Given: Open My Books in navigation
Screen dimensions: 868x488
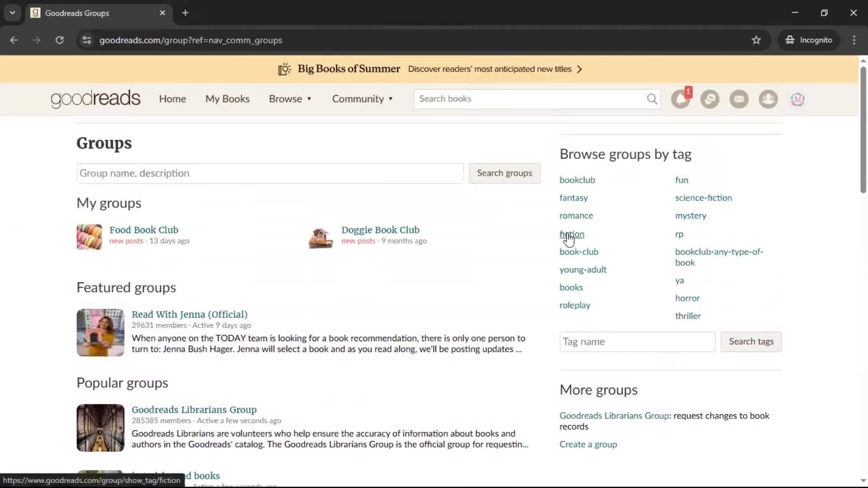Looking at the screenshot, I should [227, 99].
